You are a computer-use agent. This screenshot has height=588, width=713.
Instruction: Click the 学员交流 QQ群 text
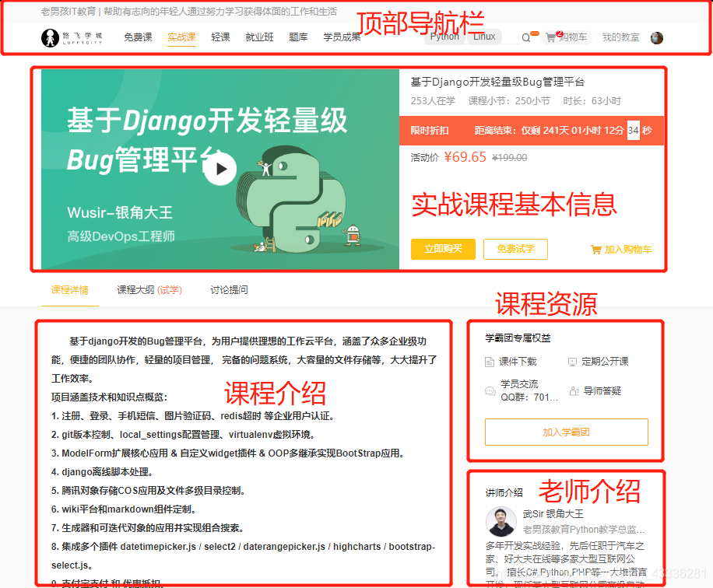529,390
